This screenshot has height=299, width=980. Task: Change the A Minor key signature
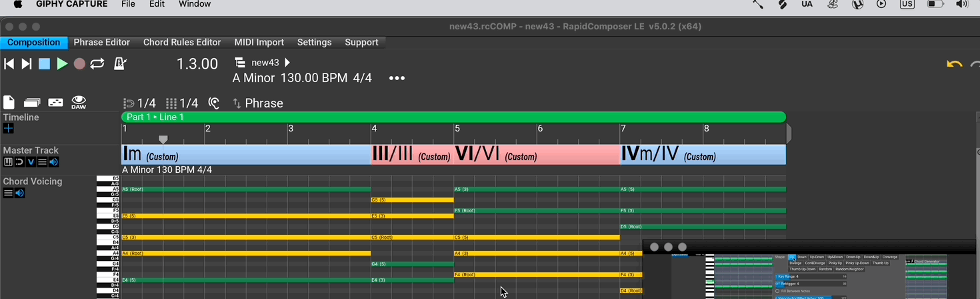coord(253,78)
